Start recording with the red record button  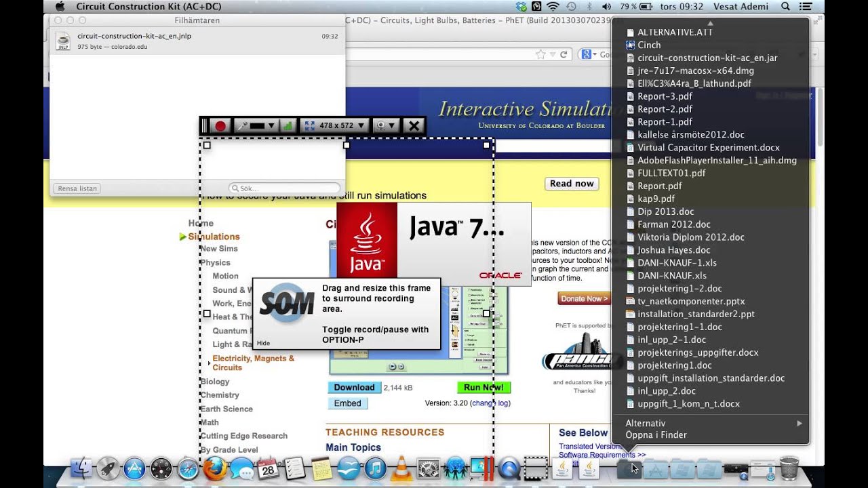[x=220, y=125]
